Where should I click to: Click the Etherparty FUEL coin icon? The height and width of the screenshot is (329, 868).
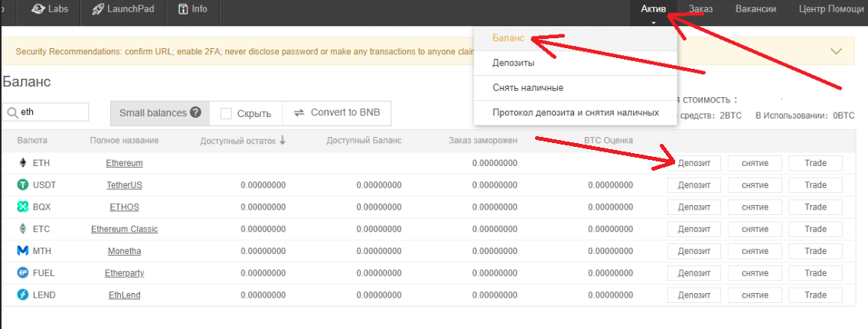coord(22,273)
